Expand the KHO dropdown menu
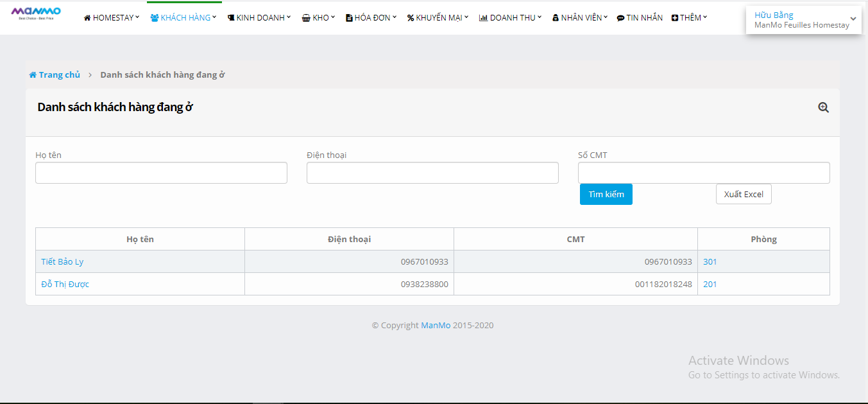 tap(318, 18)
